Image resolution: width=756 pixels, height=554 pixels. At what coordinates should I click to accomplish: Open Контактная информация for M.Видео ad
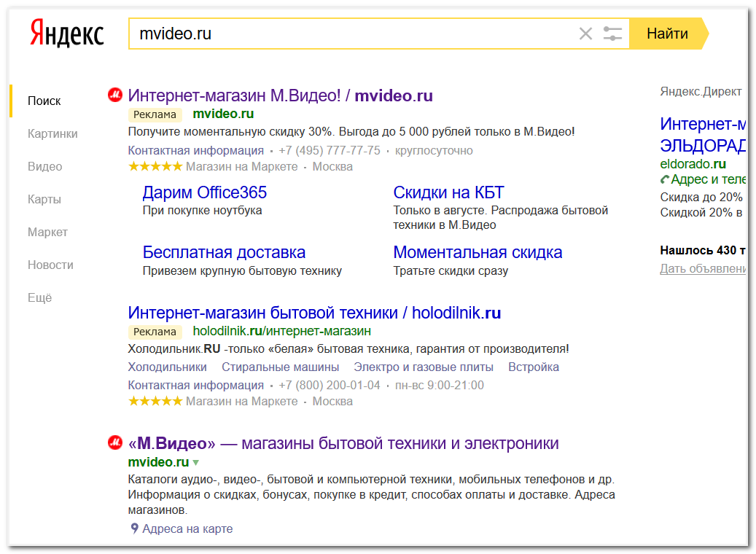pyautogui.click(x=196, y=150)
